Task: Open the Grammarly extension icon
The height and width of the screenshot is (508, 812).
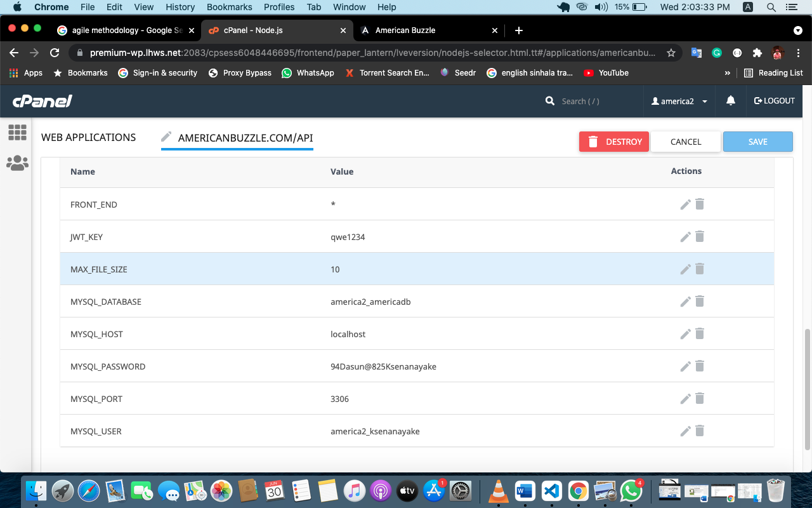Action: (717, 53)
